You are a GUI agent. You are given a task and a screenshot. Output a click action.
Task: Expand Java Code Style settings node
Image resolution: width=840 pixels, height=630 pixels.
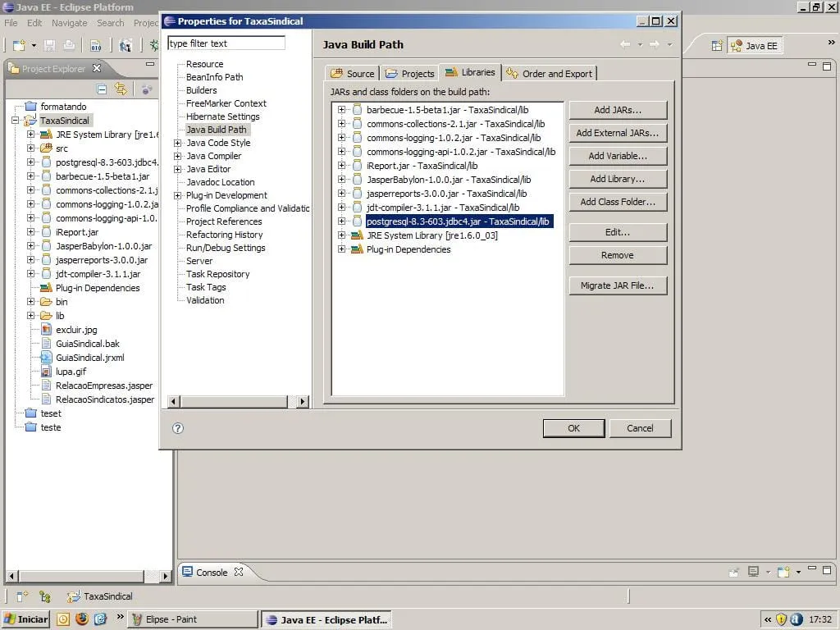tap(177, 143)
